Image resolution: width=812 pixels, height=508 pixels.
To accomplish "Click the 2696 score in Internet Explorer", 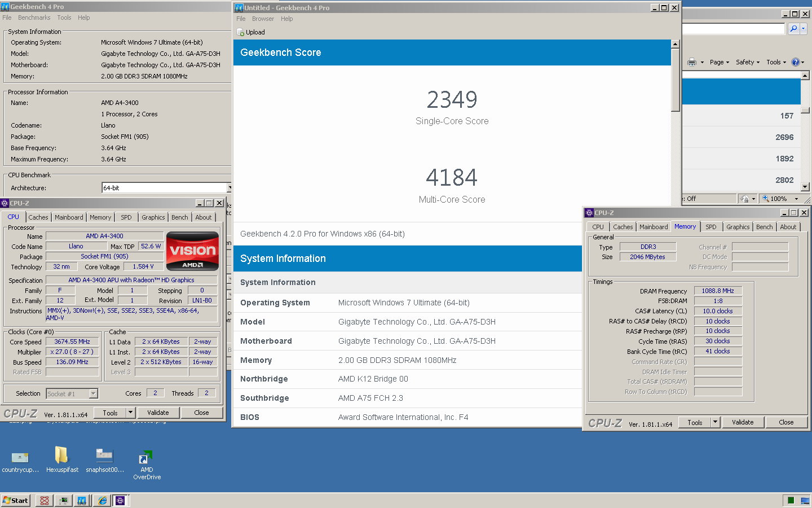I will coord(784,137).
